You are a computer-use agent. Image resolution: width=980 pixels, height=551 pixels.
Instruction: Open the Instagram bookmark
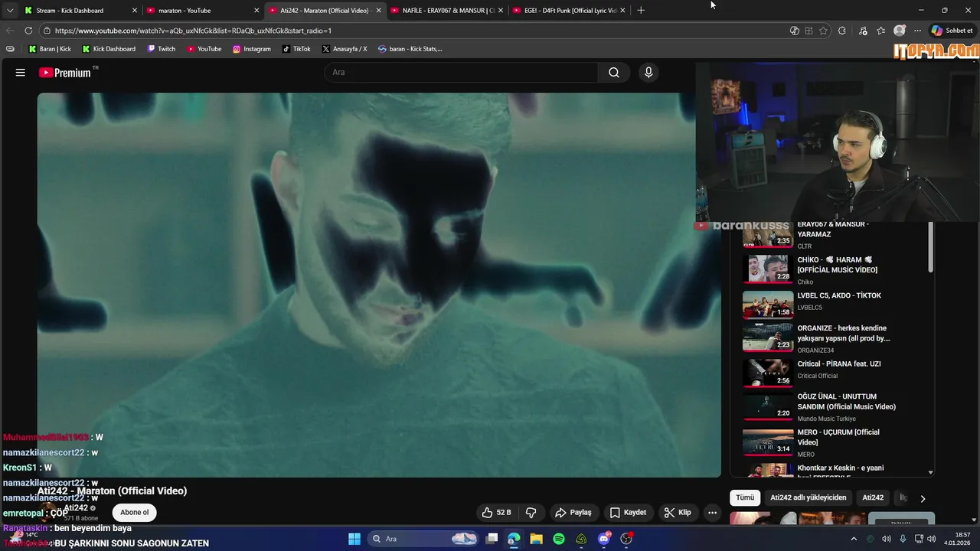[x=252, y=49]
